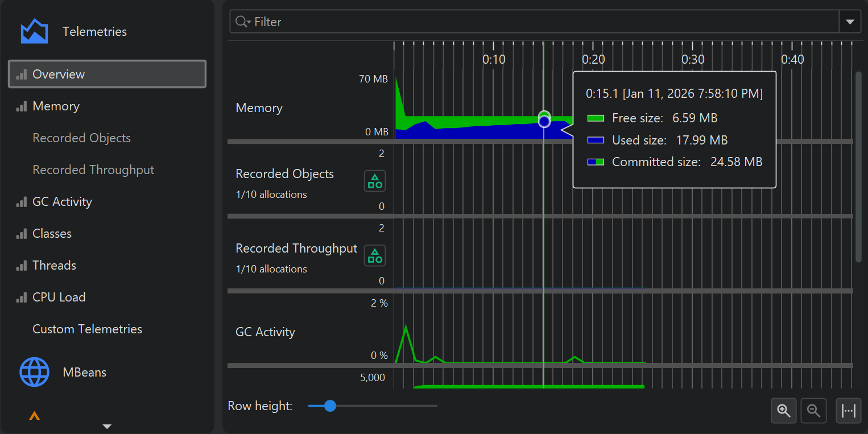The height and width of the screenshot is (434, 868).
Task: Show the Recorded Throughput sub-view
Action: point(93,170)
